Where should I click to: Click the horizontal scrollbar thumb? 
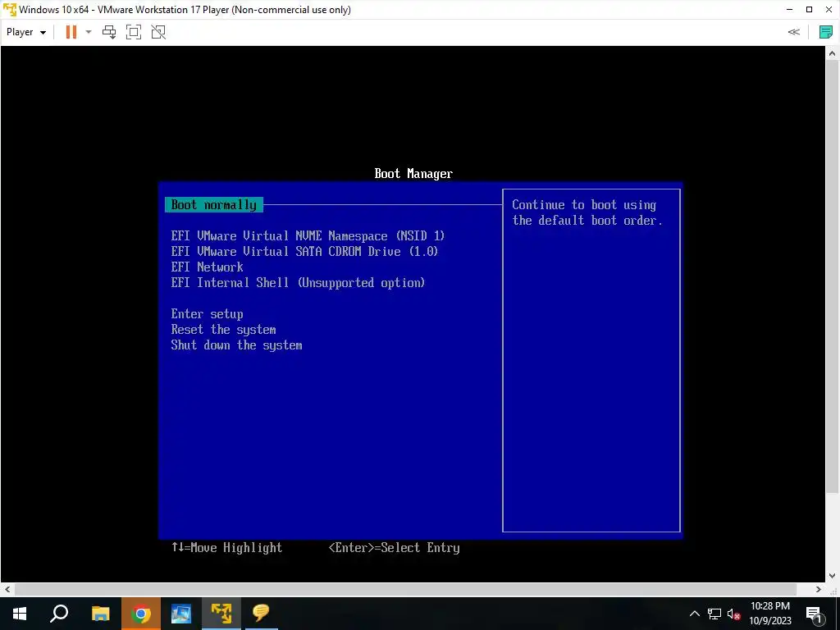tap(405, 589)
